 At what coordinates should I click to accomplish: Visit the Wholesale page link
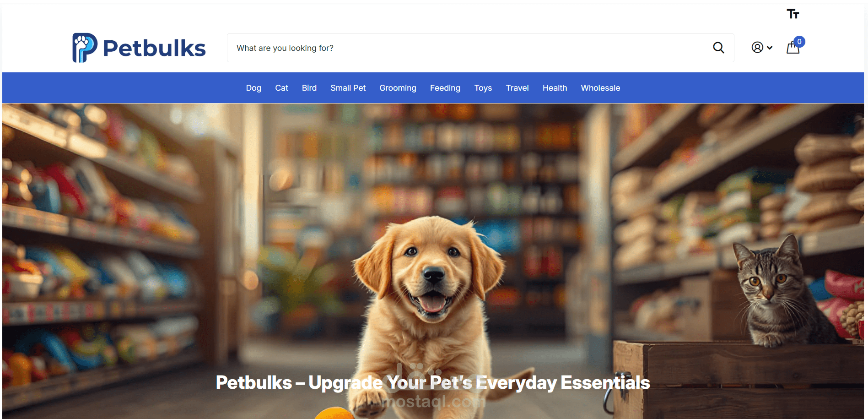(x=600, y=88)
